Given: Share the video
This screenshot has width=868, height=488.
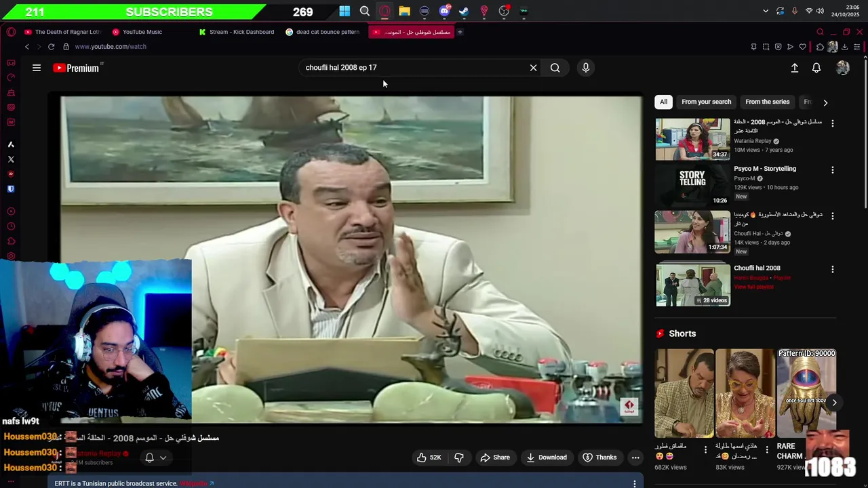Looking at the screenshot, I should 495,457.
